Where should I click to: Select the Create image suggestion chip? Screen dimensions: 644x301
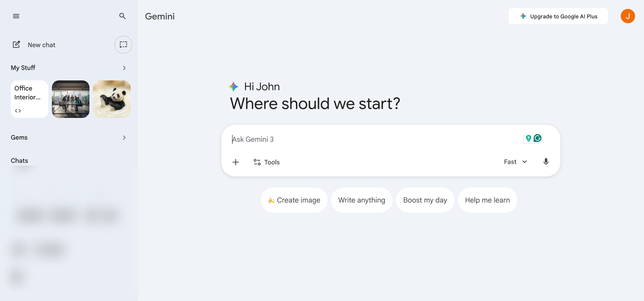tap(294, 200)
